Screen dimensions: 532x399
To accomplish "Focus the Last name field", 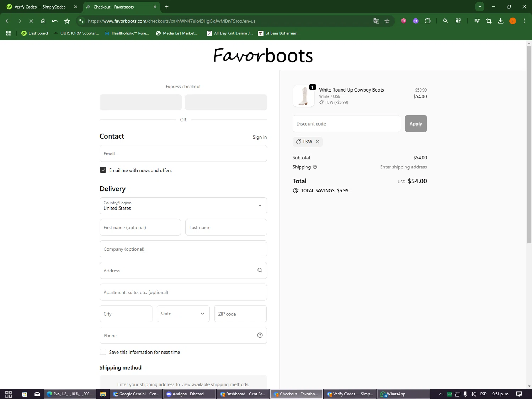I will (226, 227).
